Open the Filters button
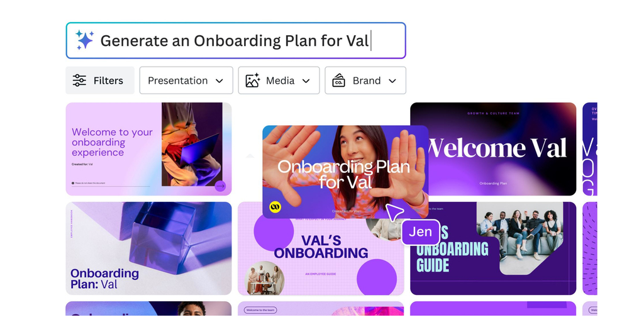644x322 pixels. (100, 80)
